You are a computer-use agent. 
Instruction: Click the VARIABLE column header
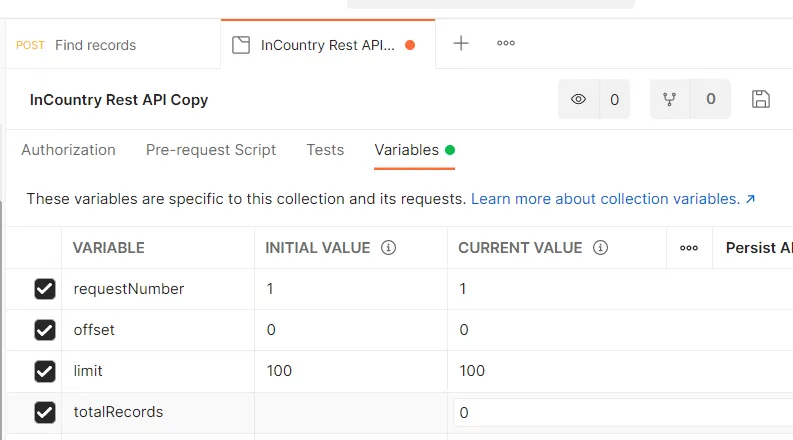(x=109, y=248)
